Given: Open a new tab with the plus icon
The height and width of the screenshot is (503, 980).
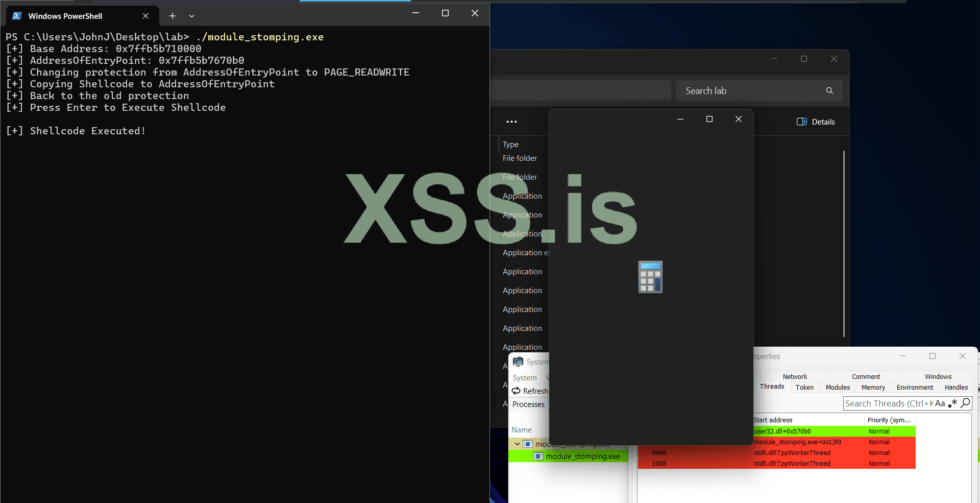Looking at the screenshot, I should pyautogui.click(x=173, y=16).
